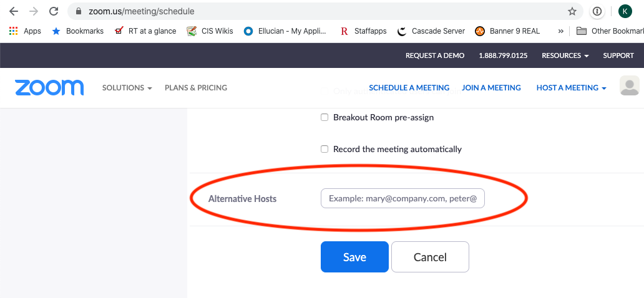Check Record the meeting automatically
The width and height of the screenshot is (644, 298).
(x=324, y=149)
